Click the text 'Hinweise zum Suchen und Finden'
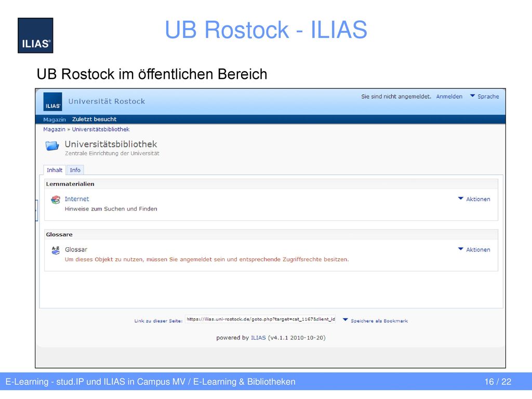Image resolution: width=532 pixels, height=399 pixels. tap(111, 209)
